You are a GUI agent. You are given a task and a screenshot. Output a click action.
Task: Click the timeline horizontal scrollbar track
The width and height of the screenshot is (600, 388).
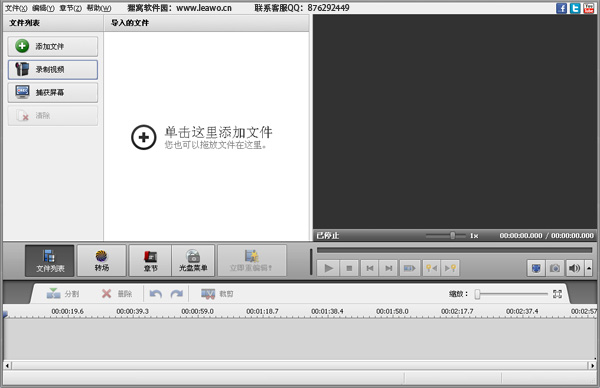(300, 365)
